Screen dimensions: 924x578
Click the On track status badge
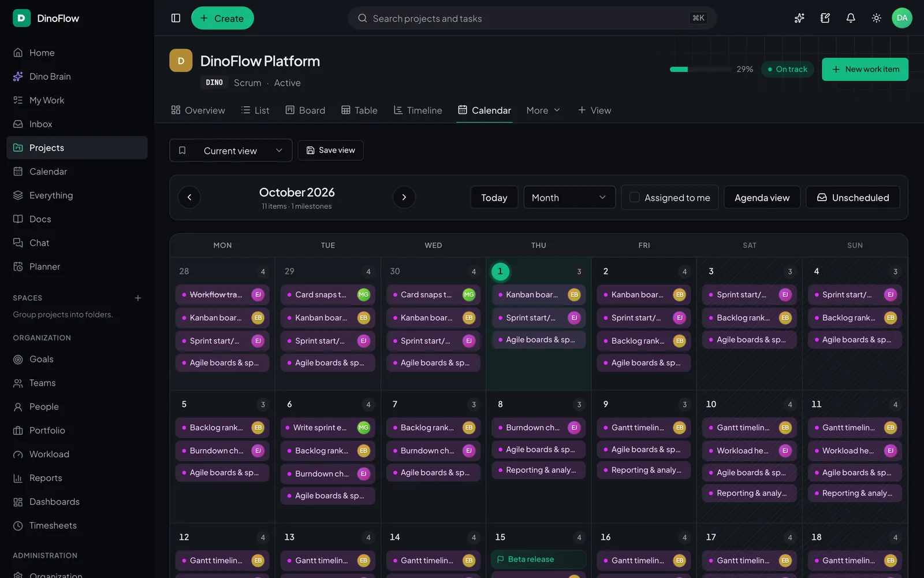(788, 69)
